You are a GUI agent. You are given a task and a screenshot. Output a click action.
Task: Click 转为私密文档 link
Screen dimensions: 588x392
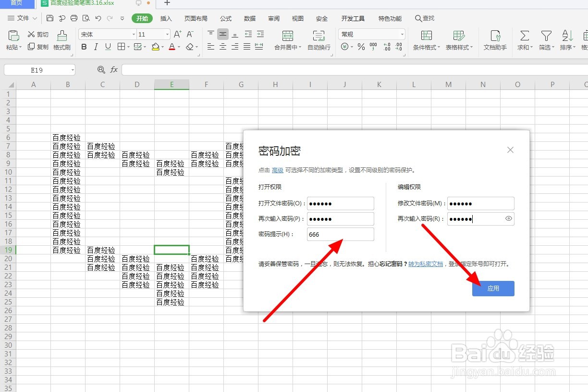(426, 264)
